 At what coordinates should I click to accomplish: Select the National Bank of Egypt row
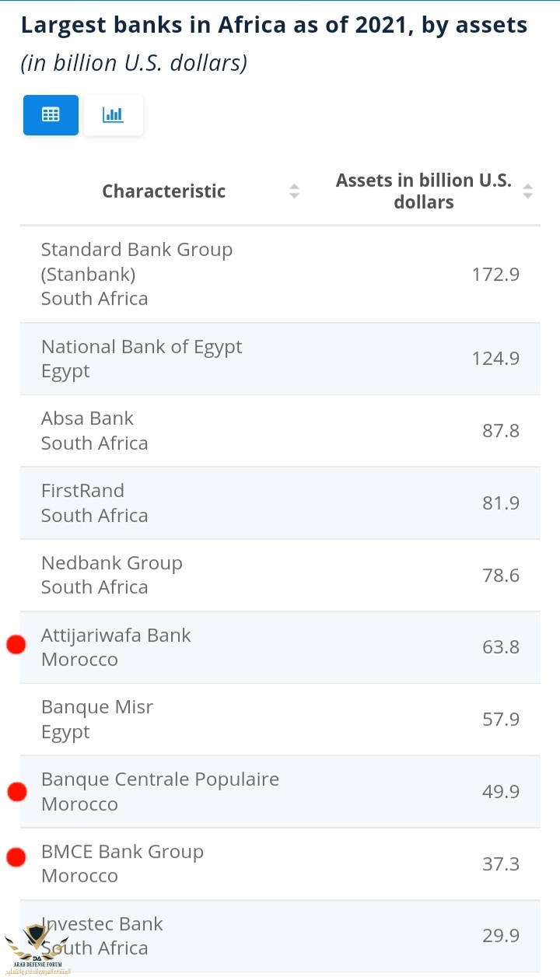280,359
